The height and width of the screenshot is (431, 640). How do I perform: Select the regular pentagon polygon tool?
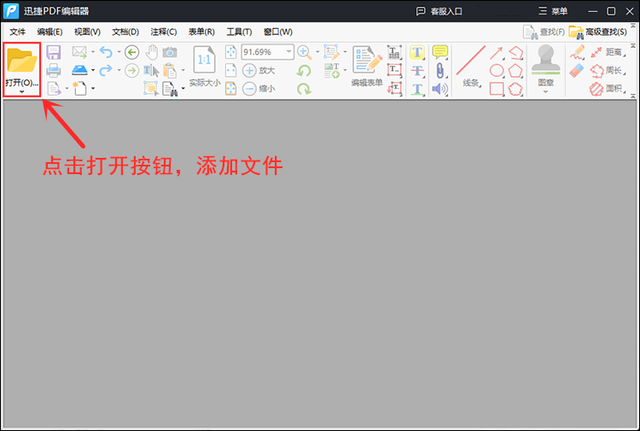516,70
